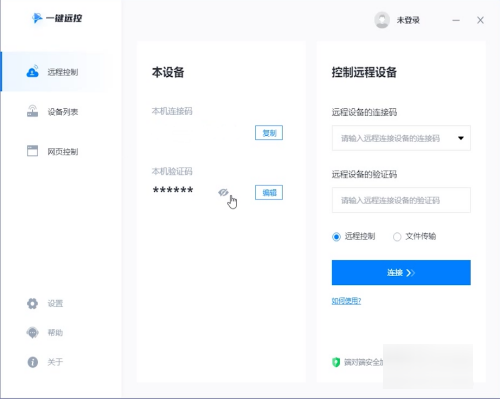Viewport: 500px width, 399px height.
Task: Toggle verification code visibility eye icon
Action: pyautogui.click(x=223, y=192)
